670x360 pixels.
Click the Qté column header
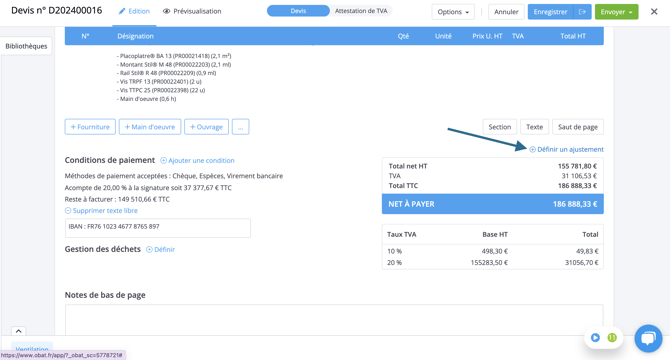click(x=403, y=36)
